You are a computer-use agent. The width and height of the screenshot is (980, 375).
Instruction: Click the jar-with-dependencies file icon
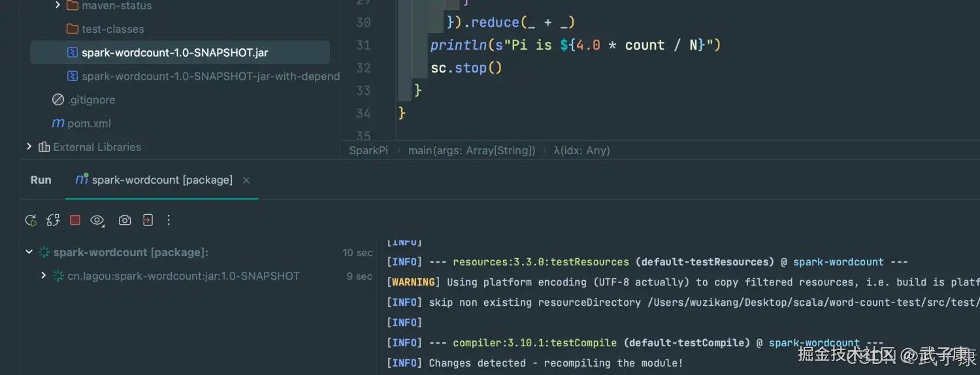(73, 76)
